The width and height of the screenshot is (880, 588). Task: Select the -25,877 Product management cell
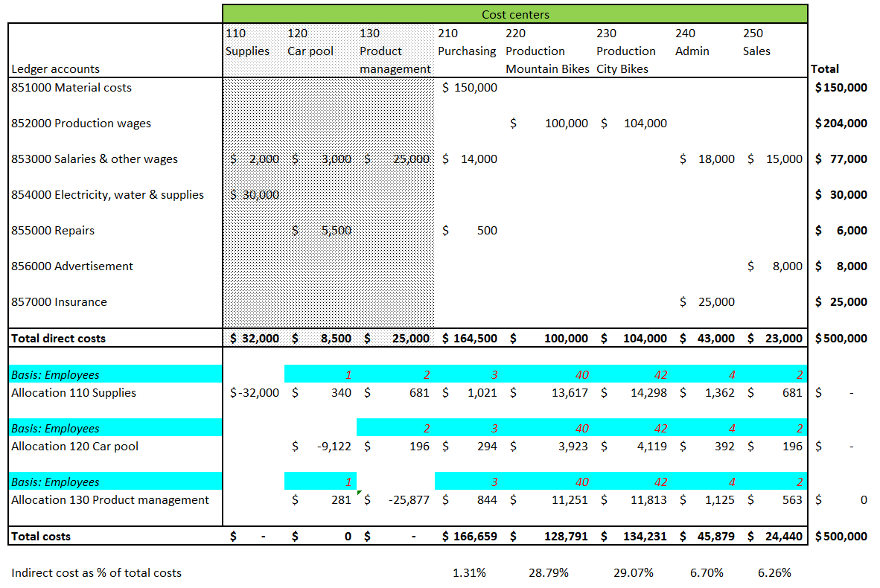(x=409, y=500)
